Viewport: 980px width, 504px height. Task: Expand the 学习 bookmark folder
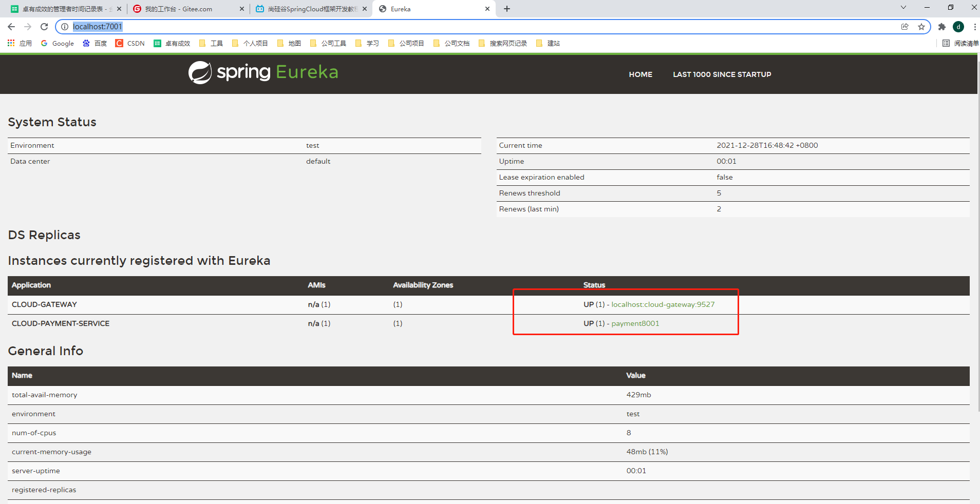click(x=367, y=43)
